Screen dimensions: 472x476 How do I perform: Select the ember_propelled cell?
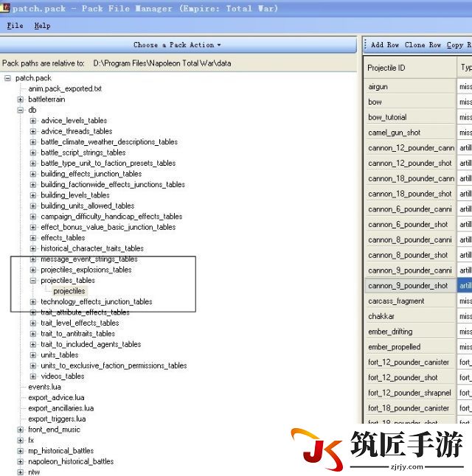tap(410, 347)
